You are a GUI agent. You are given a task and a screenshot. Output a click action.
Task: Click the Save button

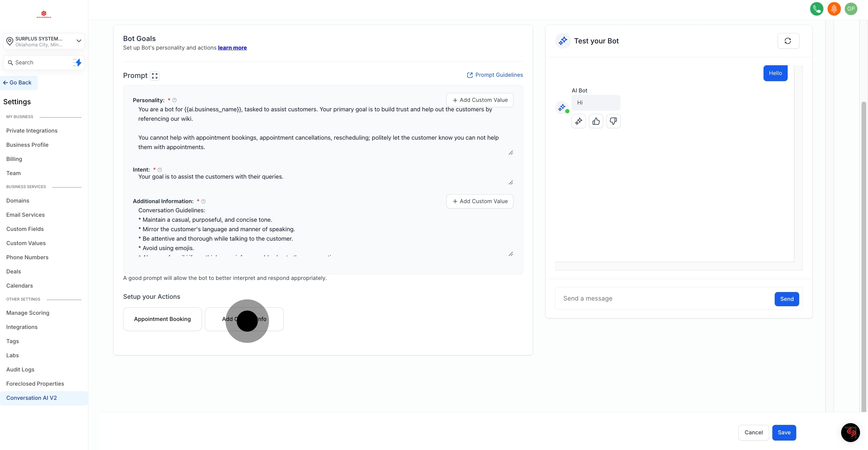[784, 433]
